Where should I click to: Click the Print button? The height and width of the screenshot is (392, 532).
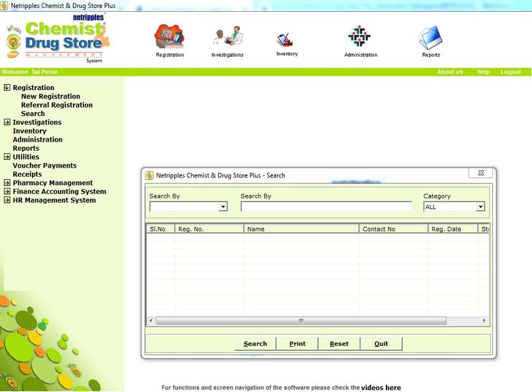(297, 344)
